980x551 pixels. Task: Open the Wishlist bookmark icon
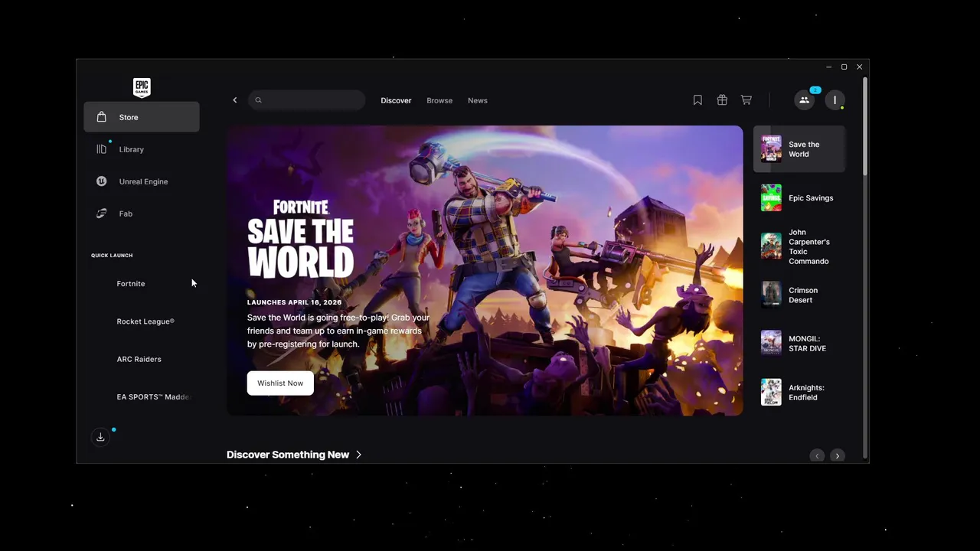coord(697,100)
